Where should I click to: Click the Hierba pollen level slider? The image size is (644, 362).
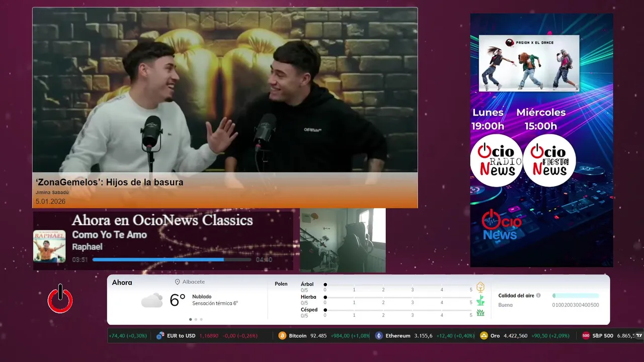tap(398, 298)
